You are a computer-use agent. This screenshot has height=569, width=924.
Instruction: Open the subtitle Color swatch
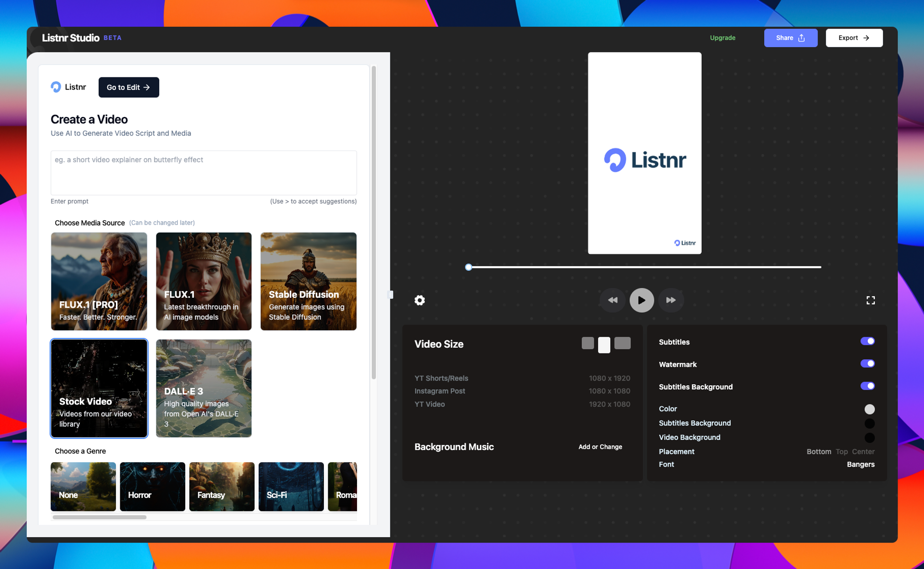click(x=869, y=409)
